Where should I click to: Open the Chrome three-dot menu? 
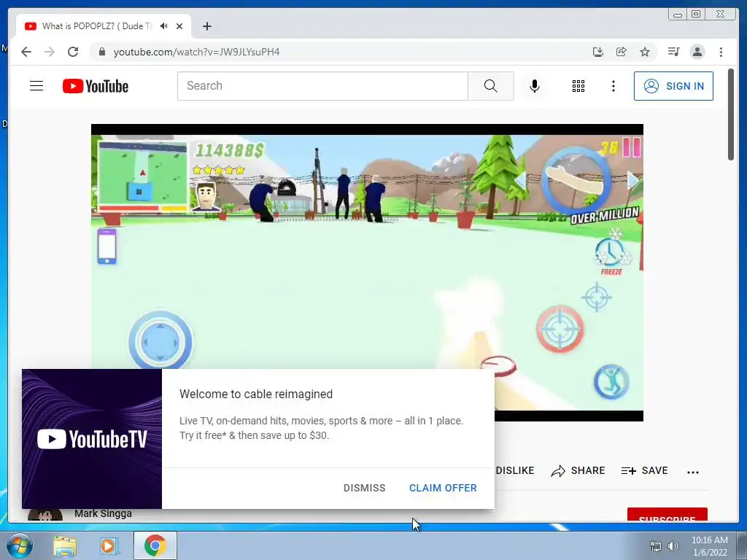[721, 52]
